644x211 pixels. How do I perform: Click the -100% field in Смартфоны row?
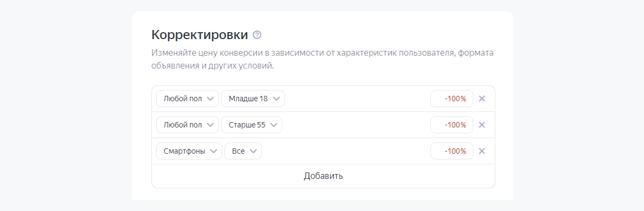pyautogui.click(x=452, y=151)
